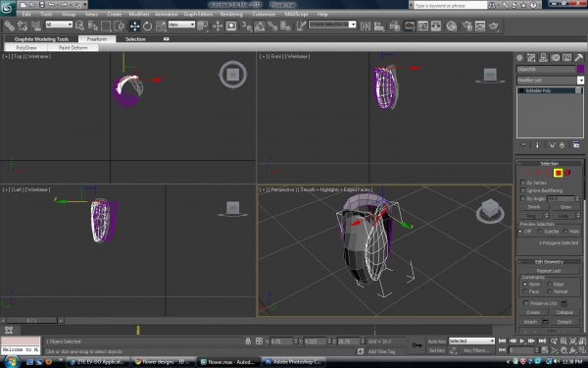Click the application logo menu button
This screenshot has height=368, width=588.
[x=8, y=8]
